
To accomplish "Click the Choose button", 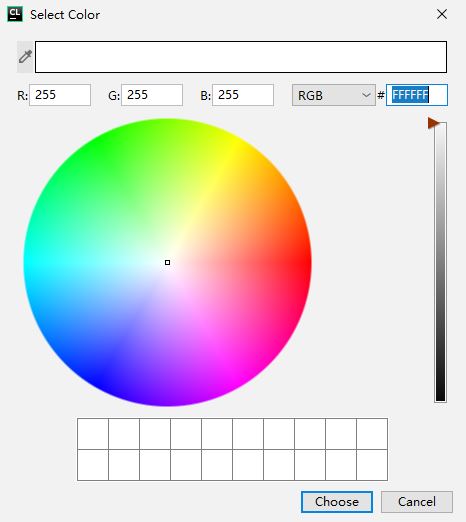I will point(337,502).
